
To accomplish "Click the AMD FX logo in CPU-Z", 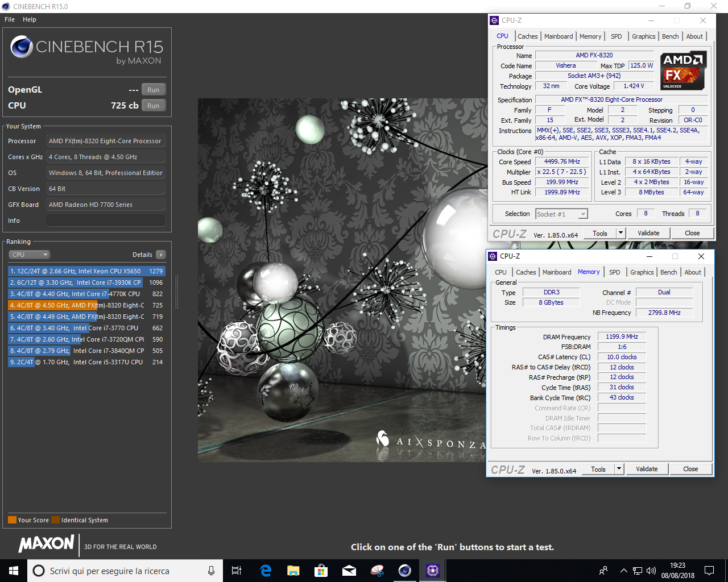I will (x=684, y=70).
